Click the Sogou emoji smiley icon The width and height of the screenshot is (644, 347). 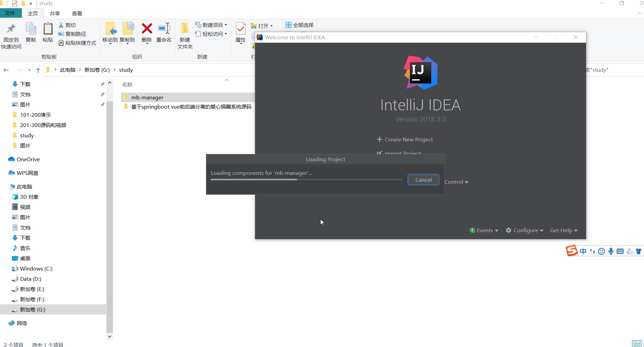click(602, 251)
